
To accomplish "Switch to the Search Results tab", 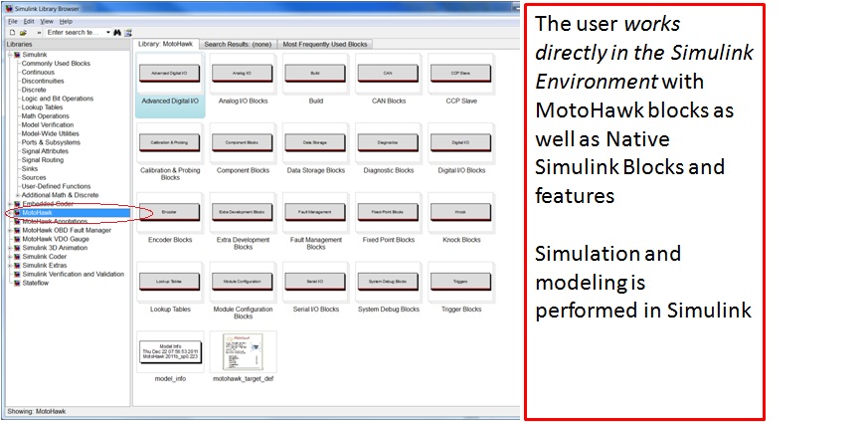I will pyautogui.click(x=238, y=45).
